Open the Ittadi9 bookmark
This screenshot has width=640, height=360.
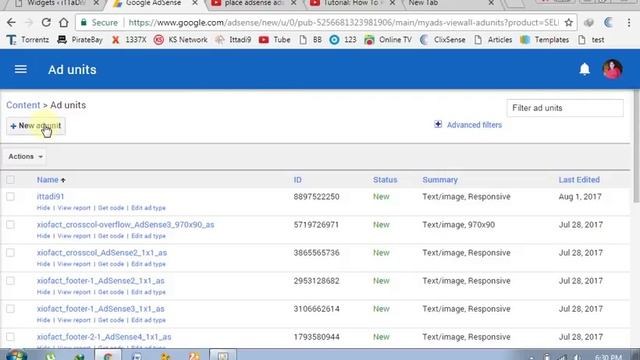click(x=233, y=40)
